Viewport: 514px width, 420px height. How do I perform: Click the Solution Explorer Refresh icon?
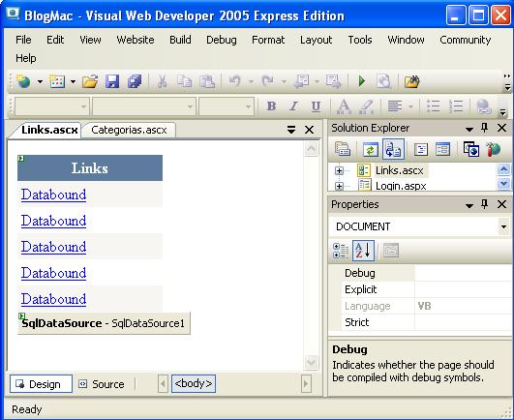371,150
